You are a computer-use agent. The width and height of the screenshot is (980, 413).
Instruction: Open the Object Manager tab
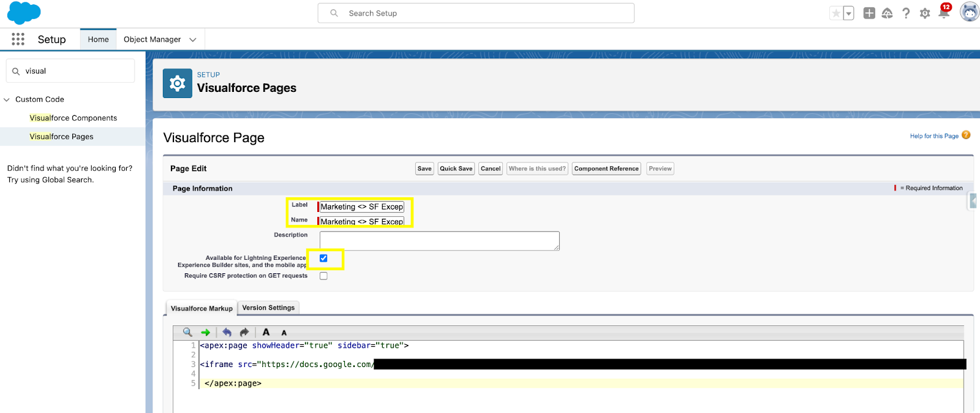[152, 39]
